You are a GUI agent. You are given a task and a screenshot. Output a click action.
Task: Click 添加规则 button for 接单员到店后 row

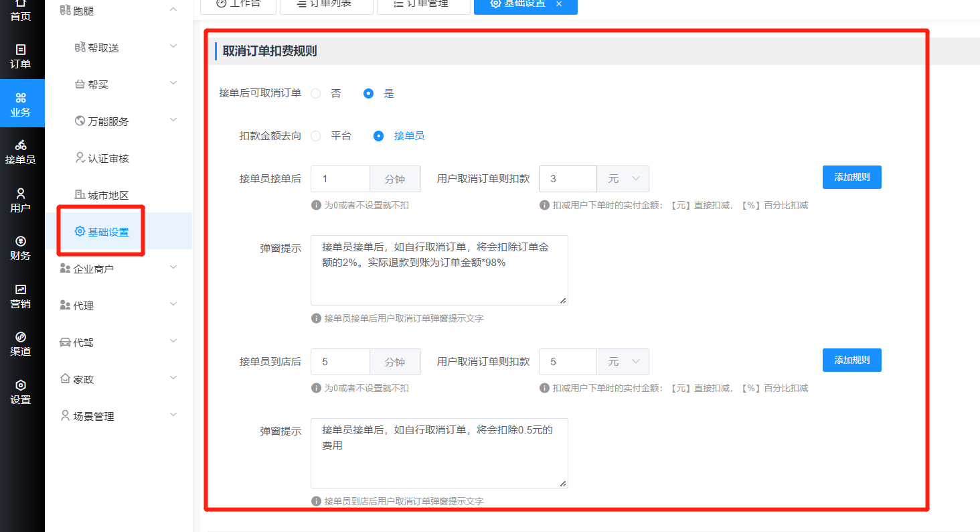pos(851,360)
